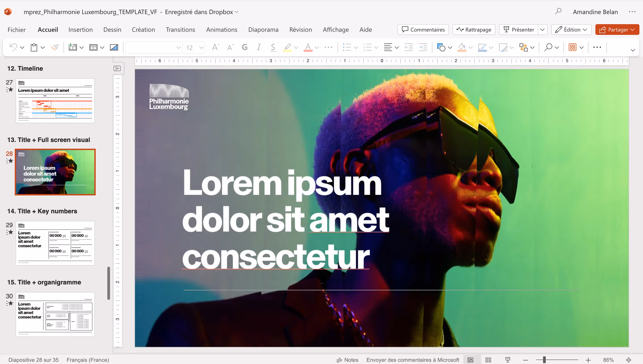Open the Fichier menu
Image resolution: width=643 pixels, height=364 pixels.
17,30
